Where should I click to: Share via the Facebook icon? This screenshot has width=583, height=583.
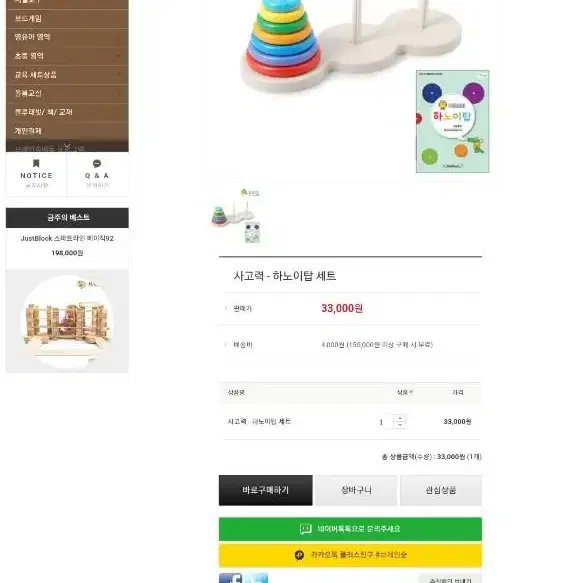click(x=231, y=578)
